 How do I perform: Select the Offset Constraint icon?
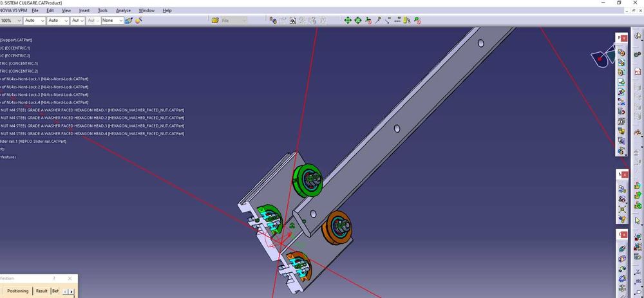(x=622, y=268)
